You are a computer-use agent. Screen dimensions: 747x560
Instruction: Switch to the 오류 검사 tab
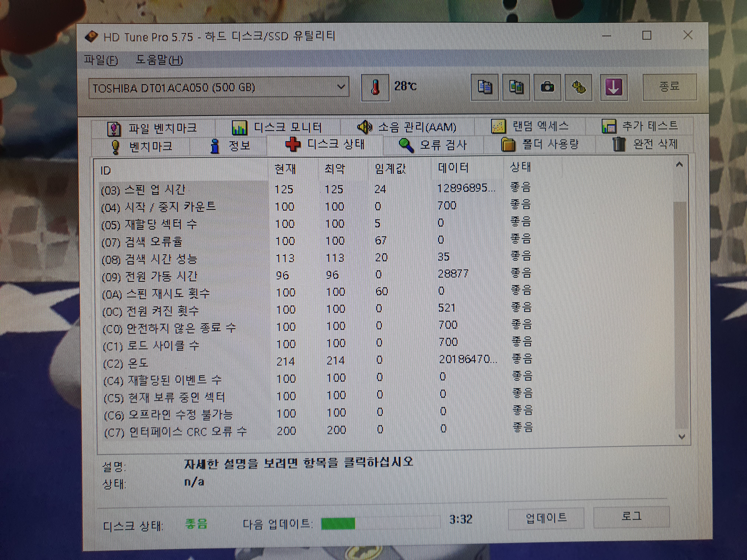pos(433,145)
